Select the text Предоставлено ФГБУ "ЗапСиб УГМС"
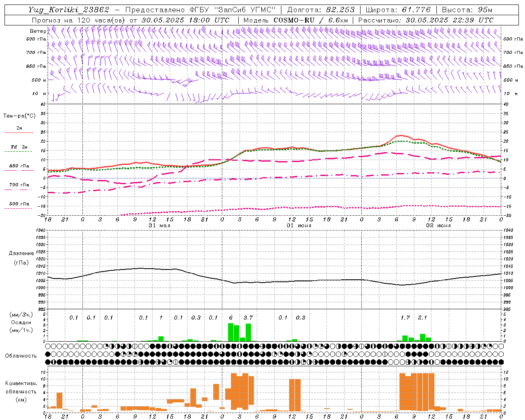525x420 pixels. coord(200,10)
